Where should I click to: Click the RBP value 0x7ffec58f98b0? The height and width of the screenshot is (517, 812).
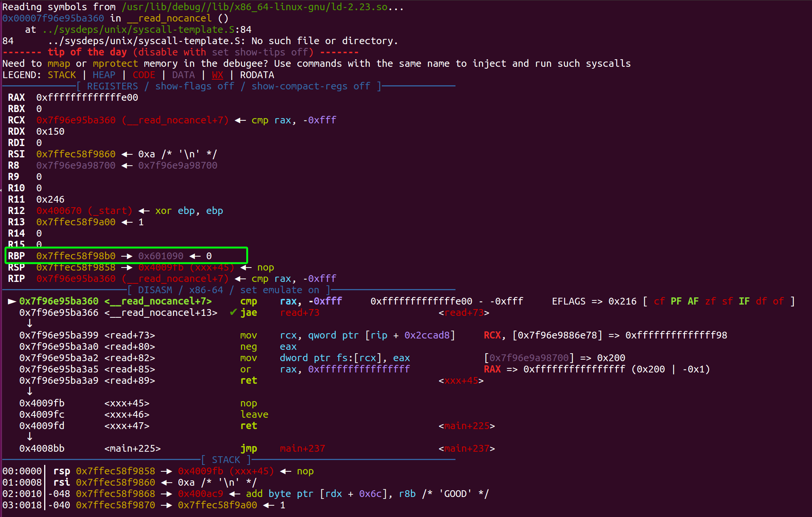(76, 256)
